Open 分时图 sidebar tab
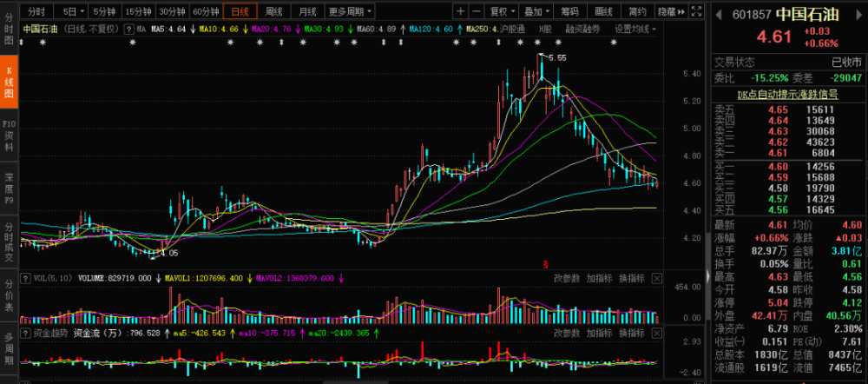The height and width of the screenshot is (384, 868). [9, 29]
